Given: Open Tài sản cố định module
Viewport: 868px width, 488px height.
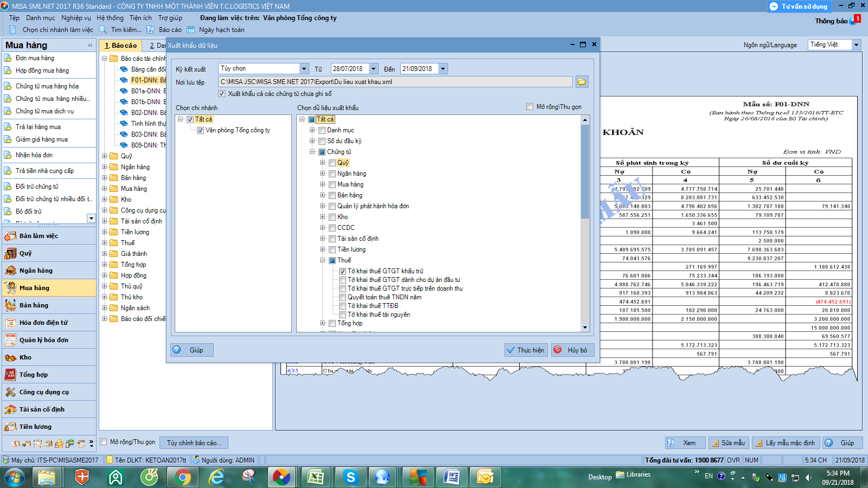Looking at the screenshot, I should pos(49,409).
